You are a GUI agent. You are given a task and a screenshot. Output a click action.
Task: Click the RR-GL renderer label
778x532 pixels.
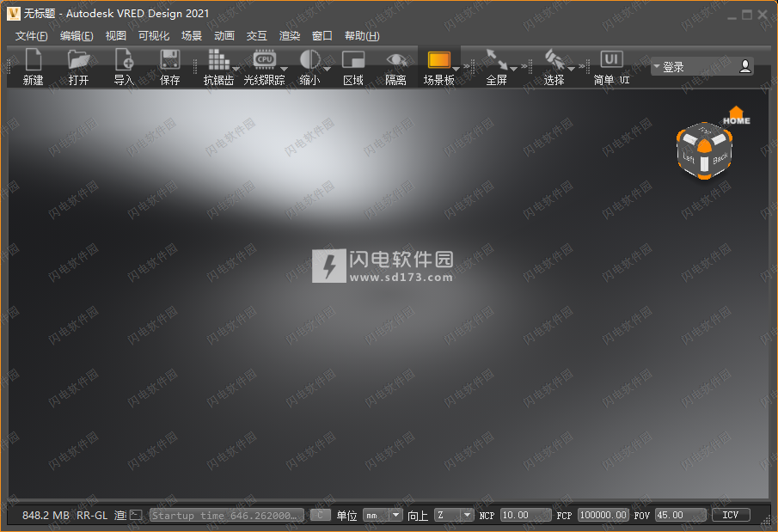point(92,515)
